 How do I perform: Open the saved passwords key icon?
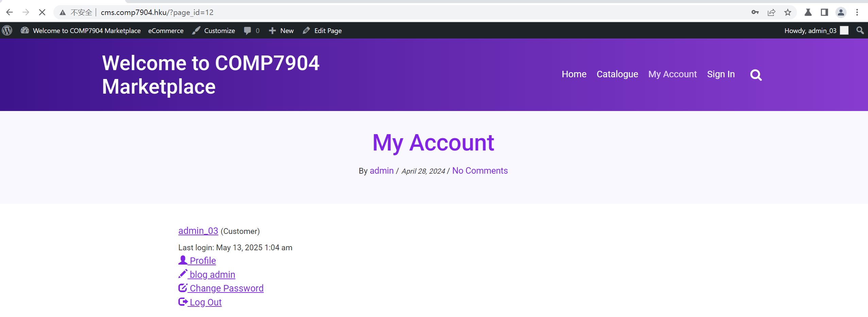pyautogui.click(x=755, y=13)
